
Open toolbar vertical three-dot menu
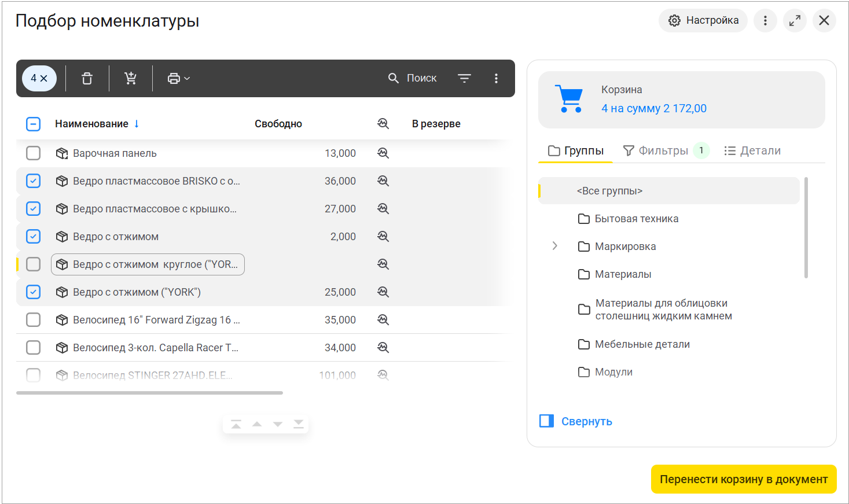click(x=496, y=78)
